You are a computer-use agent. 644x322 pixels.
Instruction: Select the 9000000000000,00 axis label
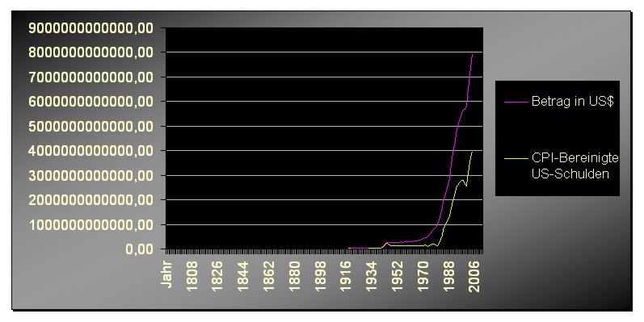[x=90, y=28]
